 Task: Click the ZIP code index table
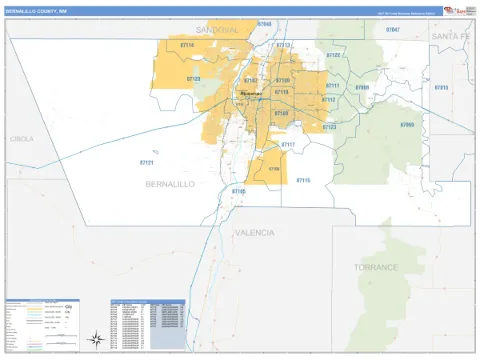[x=148, y=325]
